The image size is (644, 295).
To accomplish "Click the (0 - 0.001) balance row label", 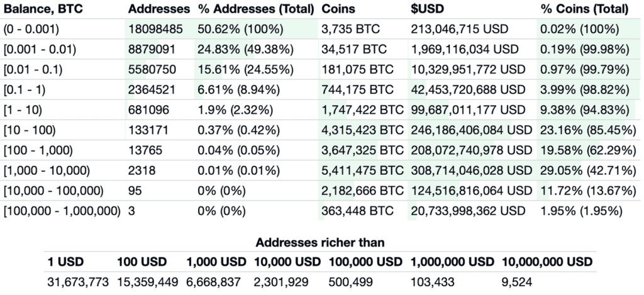I will click(30, 28).
